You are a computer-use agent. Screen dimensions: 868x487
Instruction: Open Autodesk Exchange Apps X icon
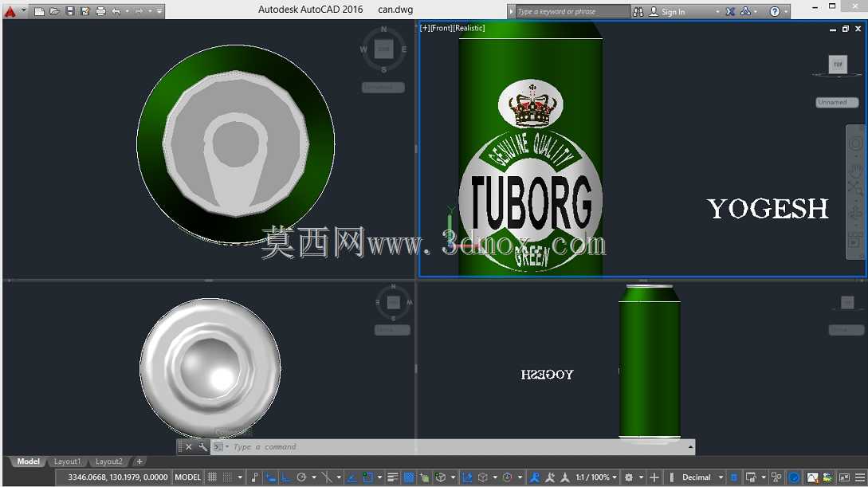731,11
